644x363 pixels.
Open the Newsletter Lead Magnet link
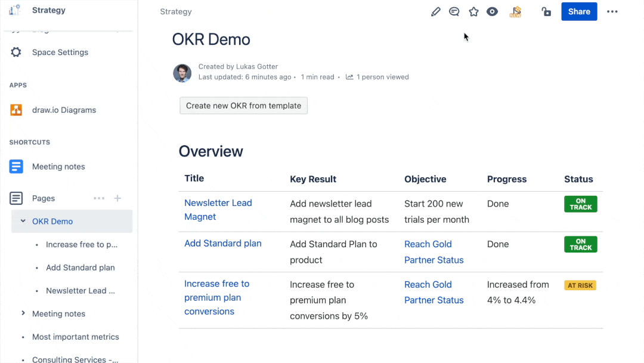(x=218, y=210)
